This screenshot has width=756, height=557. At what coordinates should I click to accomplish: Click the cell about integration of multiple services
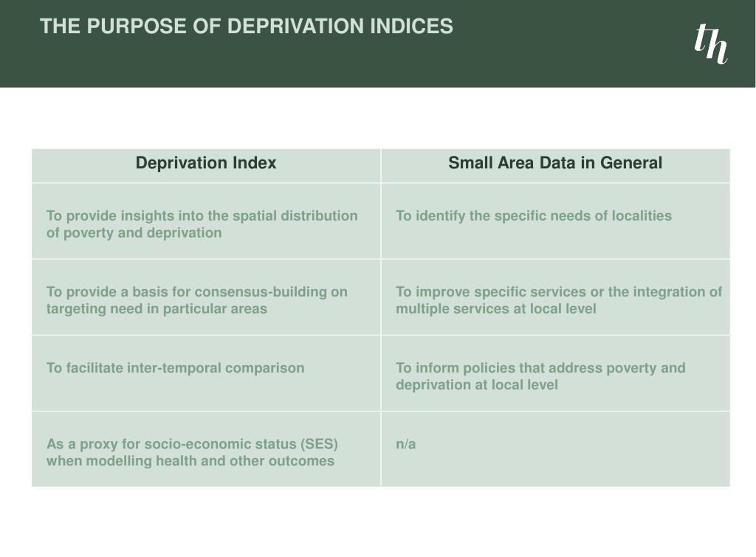pyautogui.click(x=555, y=298)
